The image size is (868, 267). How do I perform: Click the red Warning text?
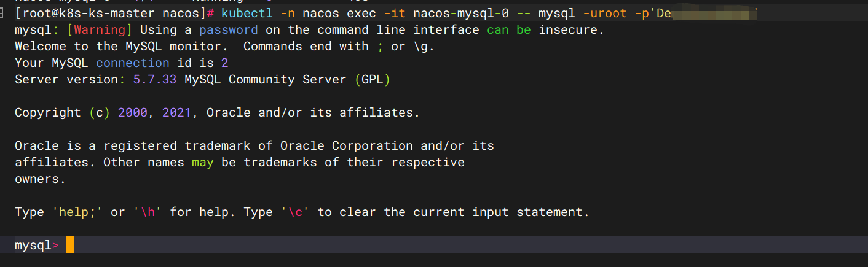point(100,29)
